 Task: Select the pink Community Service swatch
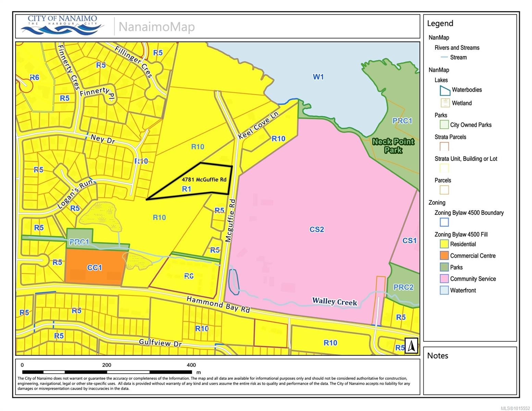(x=444, y=279)
